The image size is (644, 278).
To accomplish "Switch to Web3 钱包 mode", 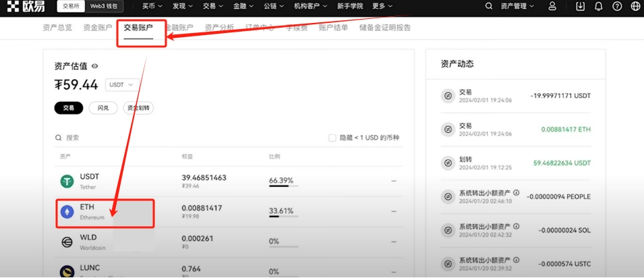I will pyautogui.click(x=103, y=6).
